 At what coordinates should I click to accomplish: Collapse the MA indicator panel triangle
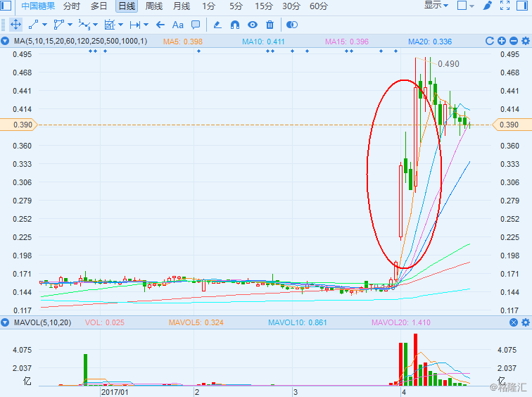pos(5,41)
